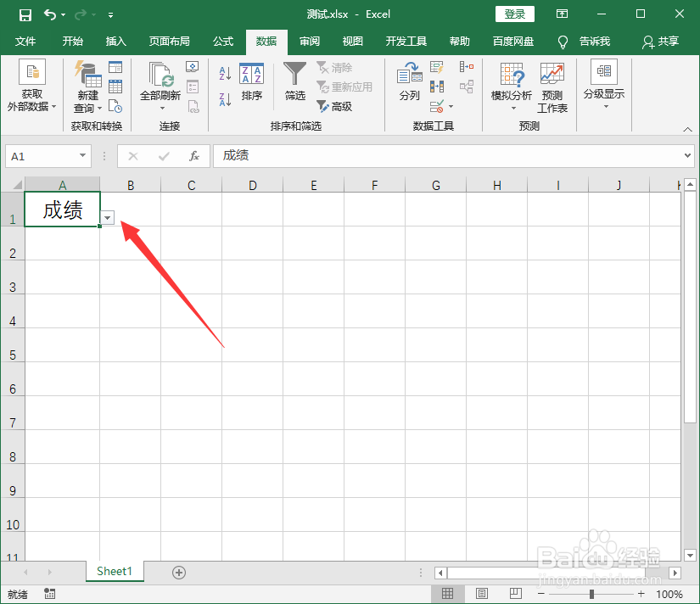Click the Remove Duplicates icon

tap(437, 87)
